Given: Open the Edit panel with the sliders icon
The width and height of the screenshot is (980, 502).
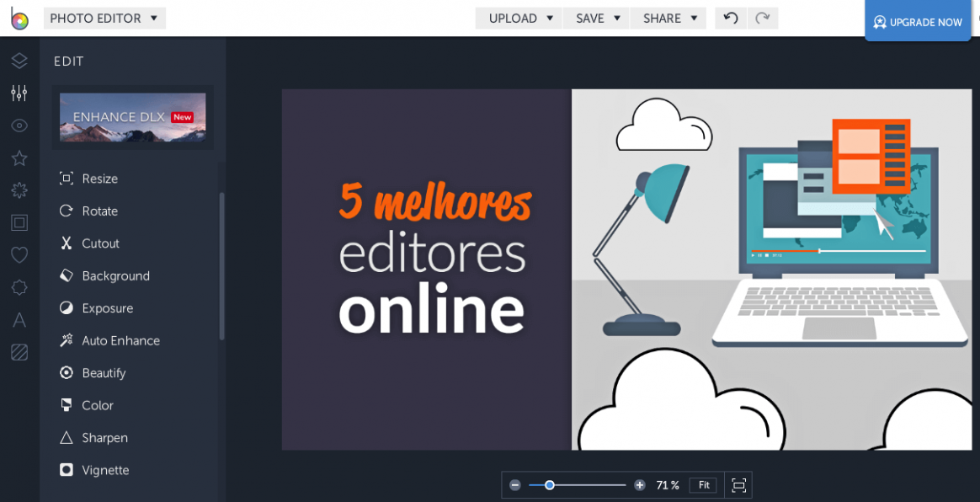Looking at the screenshot, I should point(19,93).
